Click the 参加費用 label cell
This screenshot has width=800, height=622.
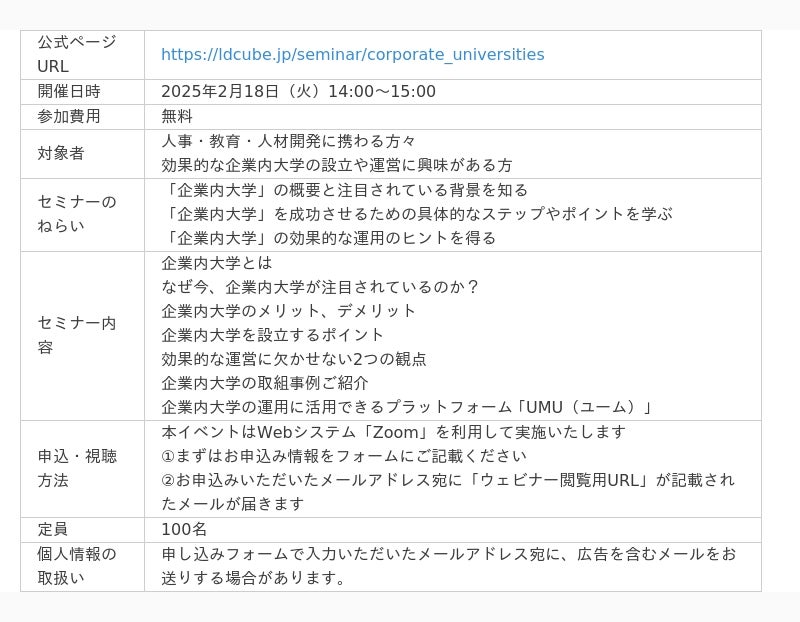point(69,116)
